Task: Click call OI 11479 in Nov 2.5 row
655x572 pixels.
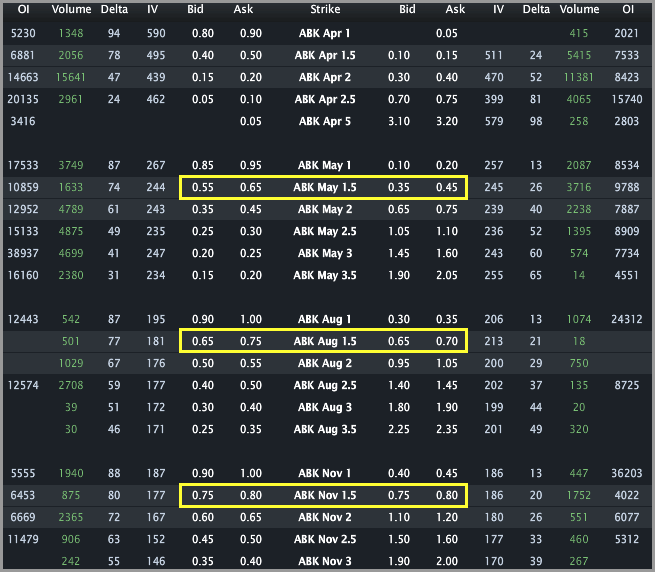Action: click(23, 539)
